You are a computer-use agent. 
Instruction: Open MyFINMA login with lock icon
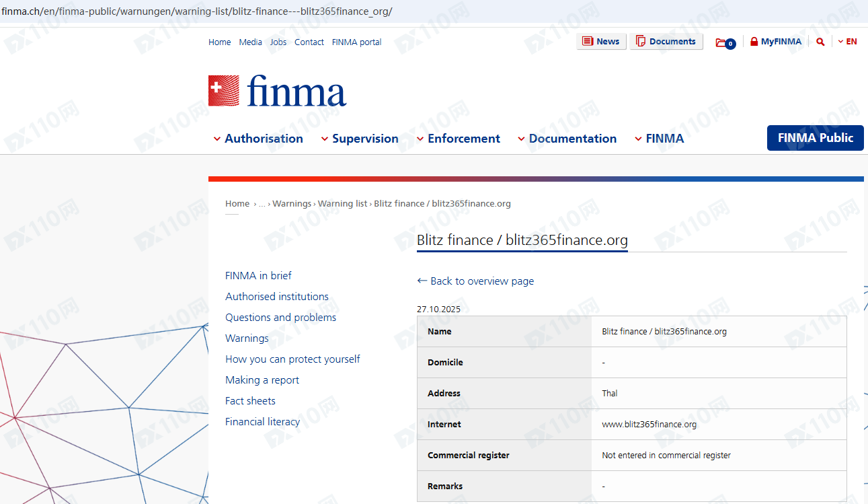point(776,42)
